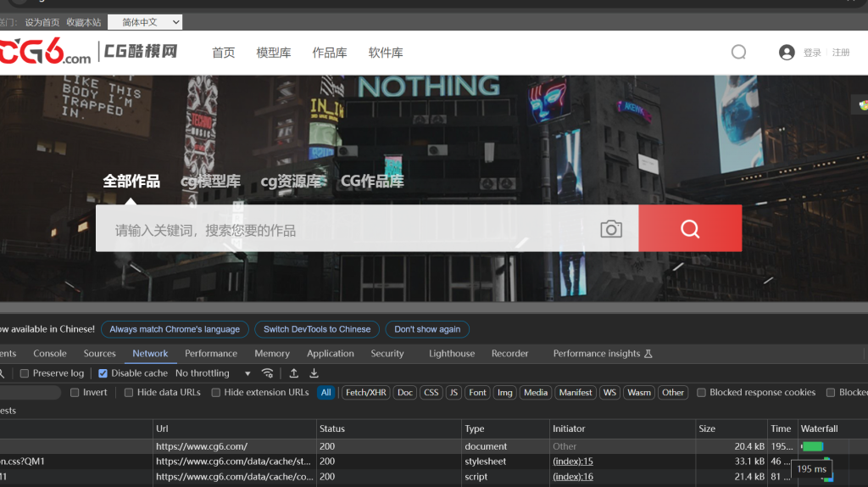This screenshot has height=487, width=868.
Task: Switch to the Console tab
Action: 50,354
